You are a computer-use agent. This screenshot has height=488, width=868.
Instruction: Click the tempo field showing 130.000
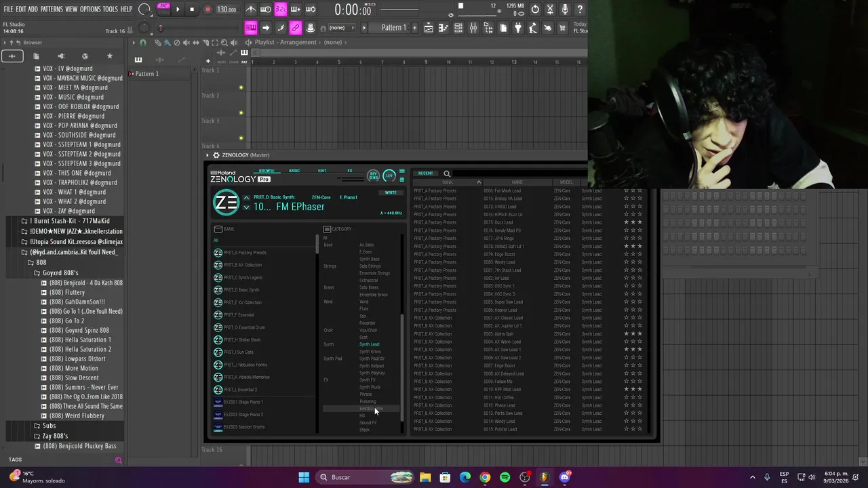click(x=226, y=9)
